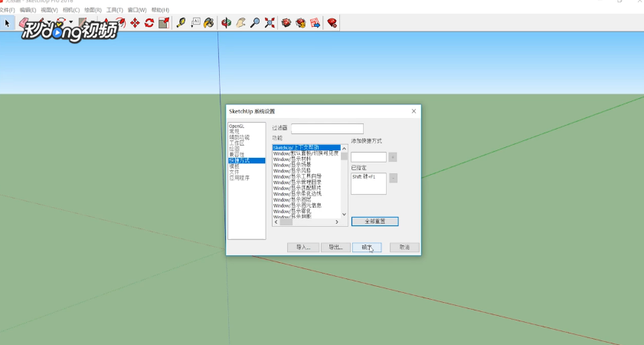Image resolution: width=644 pixels, height=345 pixels.
Task: Open the 窗口(W) menu
Action: [137, 10]
